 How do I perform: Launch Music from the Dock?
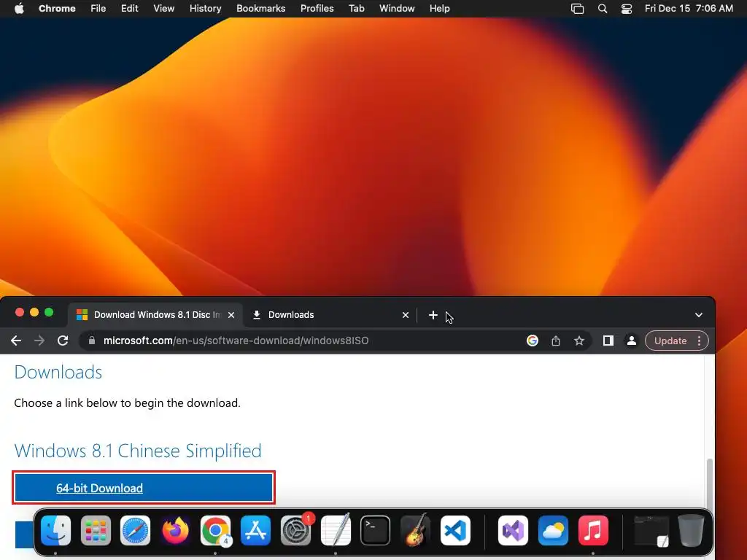(x=593, y=530)
